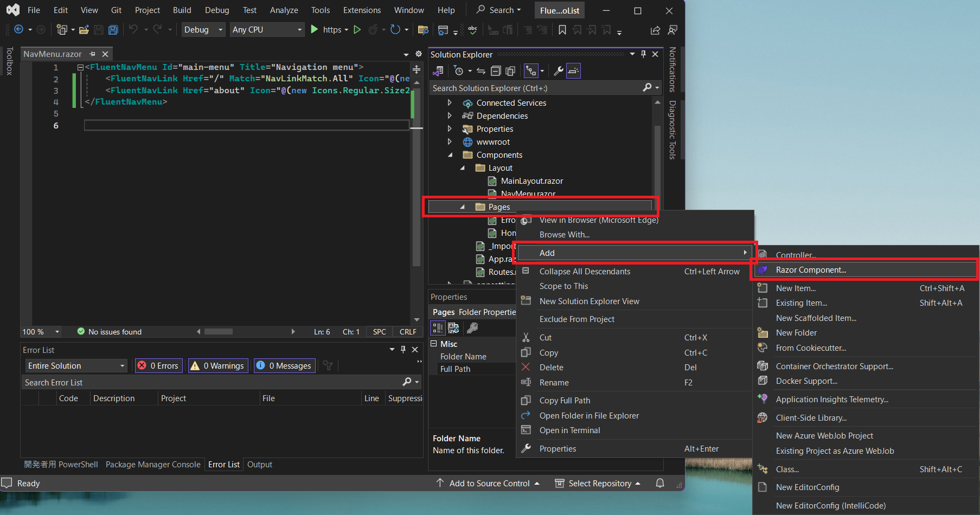Viewport: 980px width, 515px height.
Task: Toggle the 0 Errors filter
Action: tap(158, 366)
